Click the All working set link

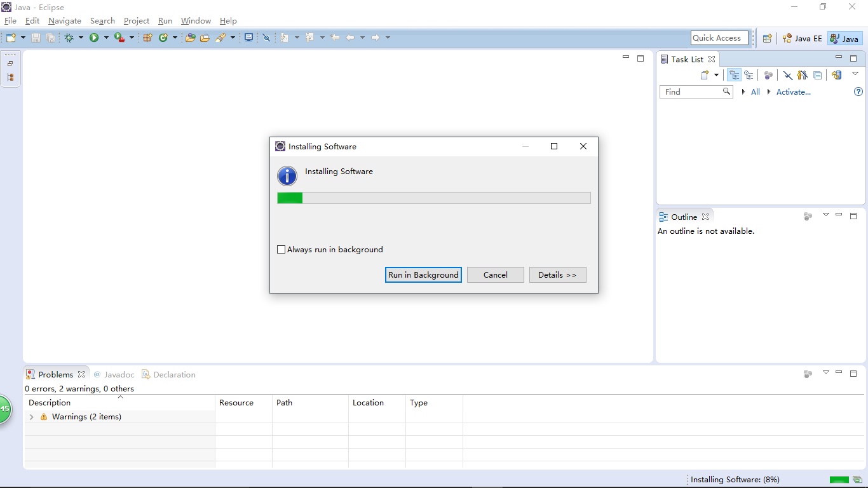point(756,92)
